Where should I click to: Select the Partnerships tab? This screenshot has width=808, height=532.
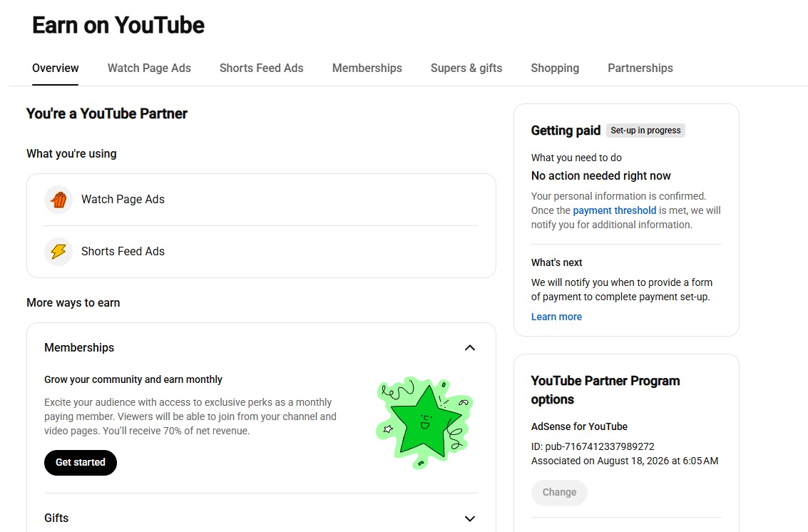tap(640, 68)
